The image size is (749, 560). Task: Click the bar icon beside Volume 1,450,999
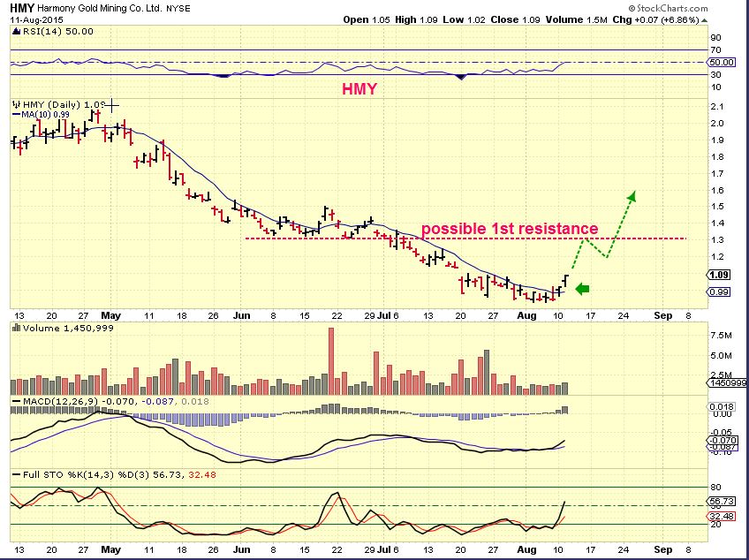pos(16,329)
